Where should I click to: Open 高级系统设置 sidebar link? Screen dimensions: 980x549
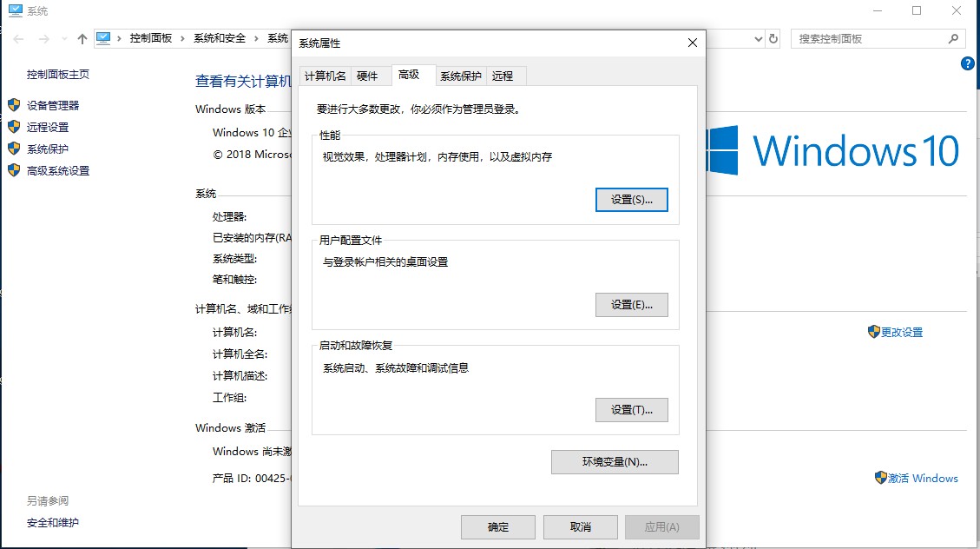pyautogui.click(x=58, y=171)
